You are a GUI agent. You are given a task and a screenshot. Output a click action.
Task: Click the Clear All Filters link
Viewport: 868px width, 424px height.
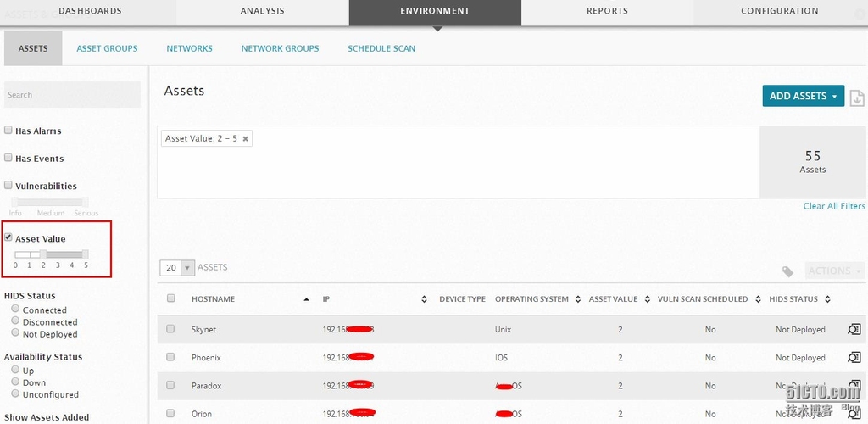tap(834, 206)
